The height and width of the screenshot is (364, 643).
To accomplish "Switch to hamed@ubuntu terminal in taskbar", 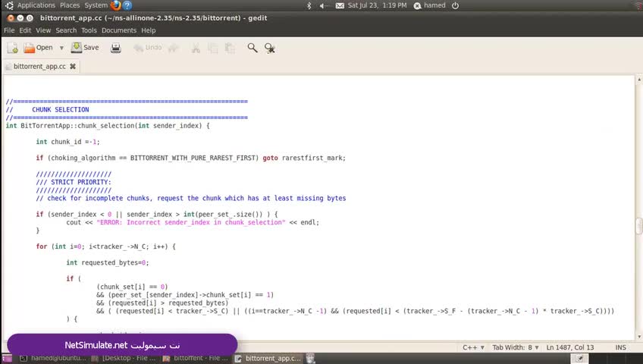I will tap(53, 358).
